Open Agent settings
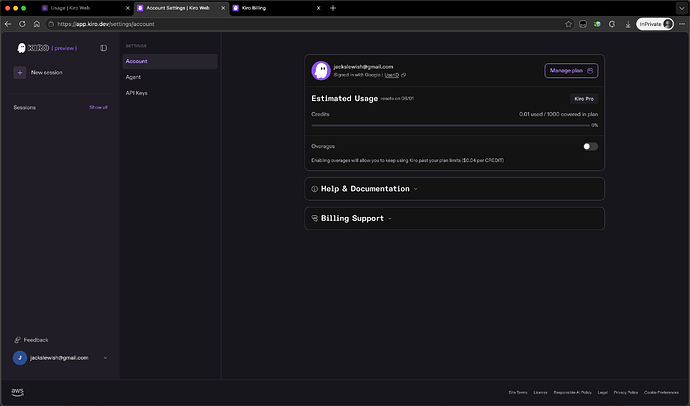The width and height of the screenshot is (690, 406). click(133, 77)
